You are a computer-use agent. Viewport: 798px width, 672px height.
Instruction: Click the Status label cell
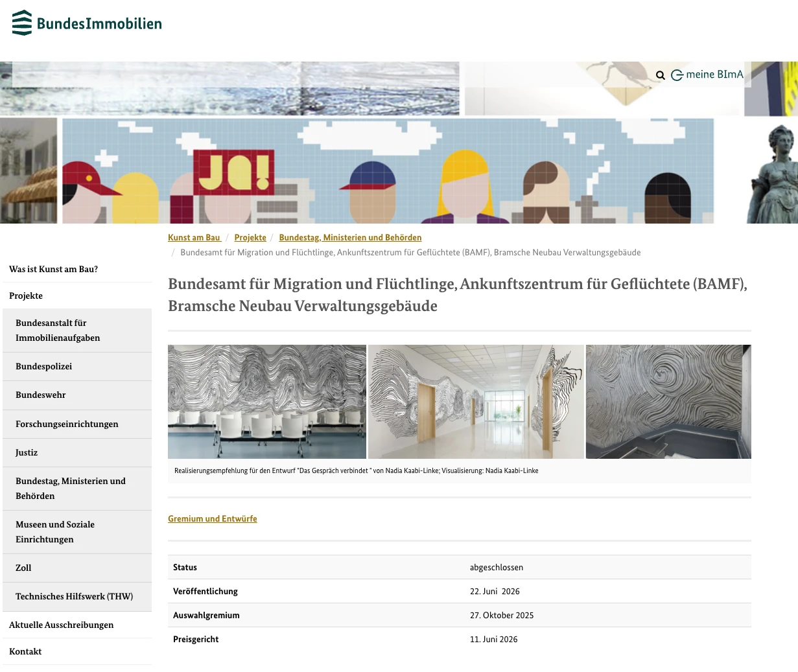[316, 567]
